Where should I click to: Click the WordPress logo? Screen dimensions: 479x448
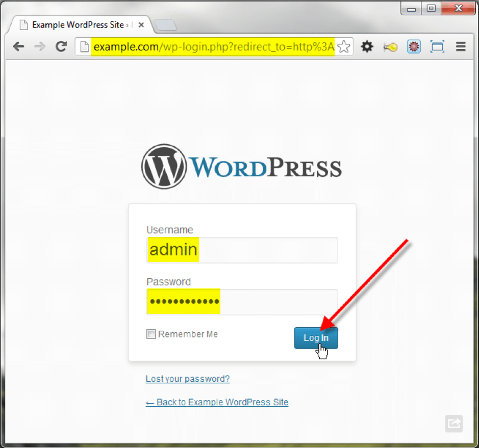[241, 167]
